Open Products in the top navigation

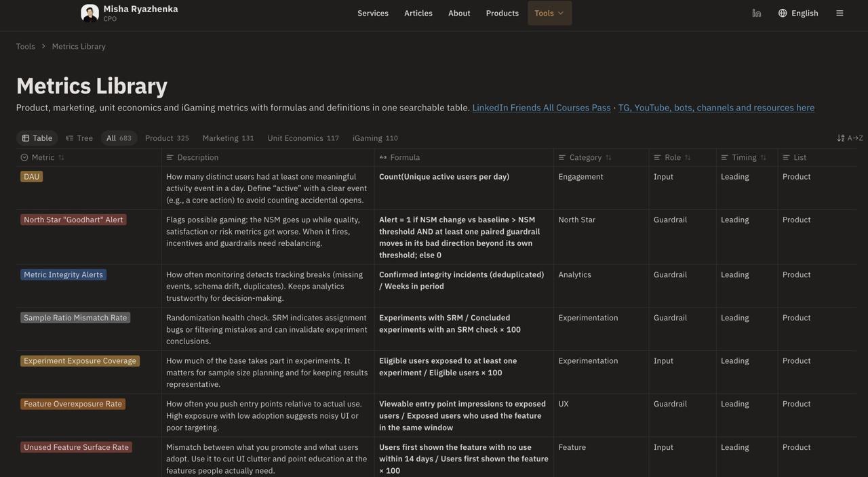[x=502, y=13]
